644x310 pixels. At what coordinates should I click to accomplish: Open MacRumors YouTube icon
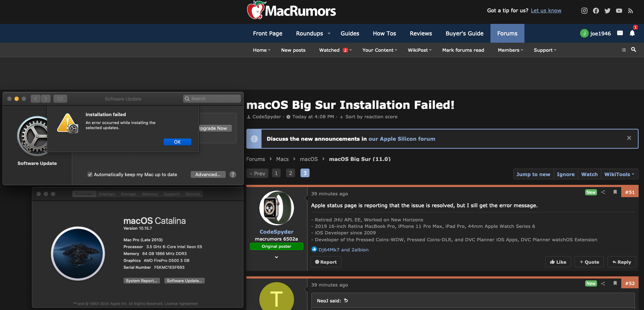tap(619, 11)
